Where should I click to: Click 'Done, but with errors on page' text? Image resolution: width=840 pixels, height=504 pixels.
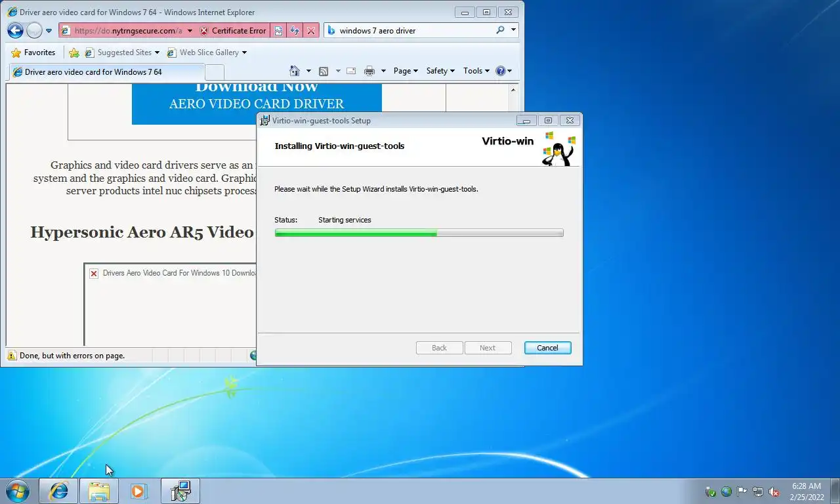tap(72, 356)
